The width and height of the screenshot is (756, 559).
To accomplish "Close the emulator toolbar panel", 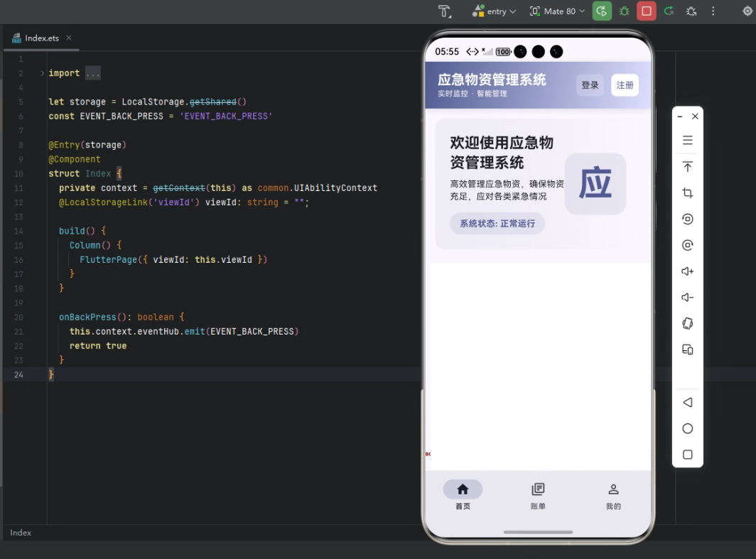I will [695, 116].
